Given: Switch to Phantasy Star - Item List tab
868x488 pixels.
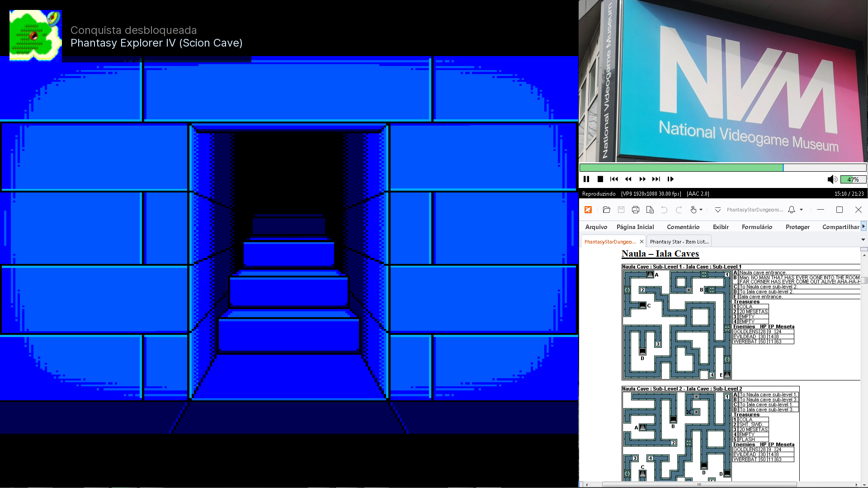Looking at the screenshot, I should point(679,242).
